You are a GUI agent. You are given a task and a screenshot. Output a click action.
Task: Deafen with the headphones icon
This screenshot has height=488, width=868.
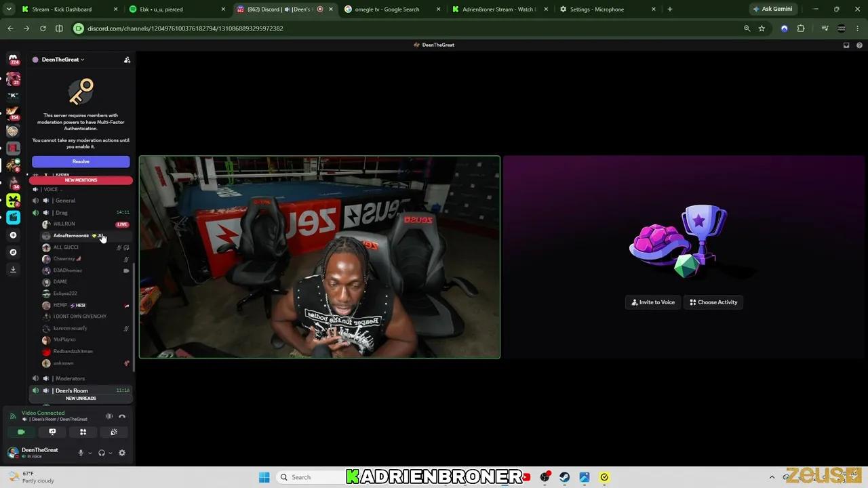point(102,453)
